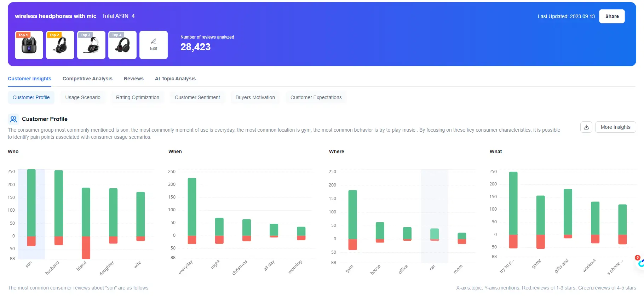Viewport: 644px width, 298px height.
Task: Click the daughter bar in Who chart
Action: tap(113, 216)
